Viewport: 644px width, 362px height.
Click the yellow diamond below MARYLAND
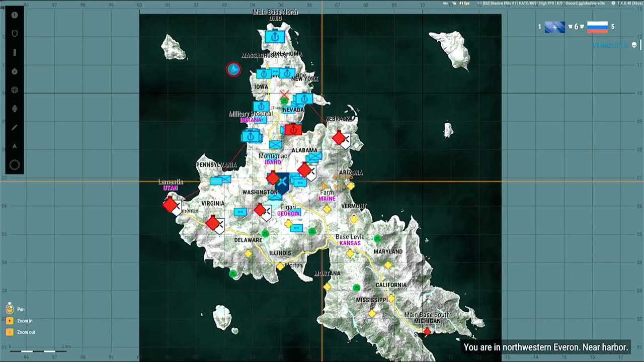coord(388,265)
